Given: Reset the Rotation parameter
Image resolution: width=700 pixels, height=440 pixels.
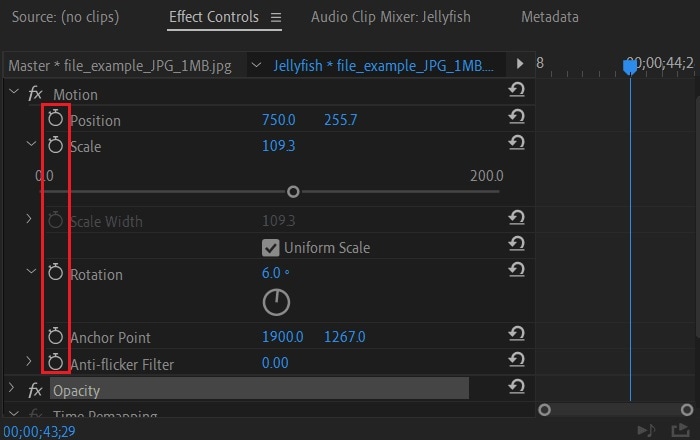Looking at the screenshot, I should pyautogui.click(x=517, y=270).
